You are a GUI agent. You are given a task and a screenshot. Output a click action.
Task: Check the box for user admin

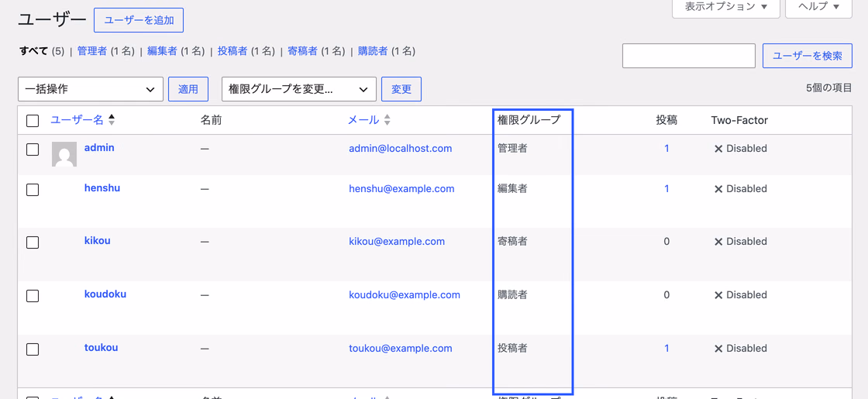33,150
